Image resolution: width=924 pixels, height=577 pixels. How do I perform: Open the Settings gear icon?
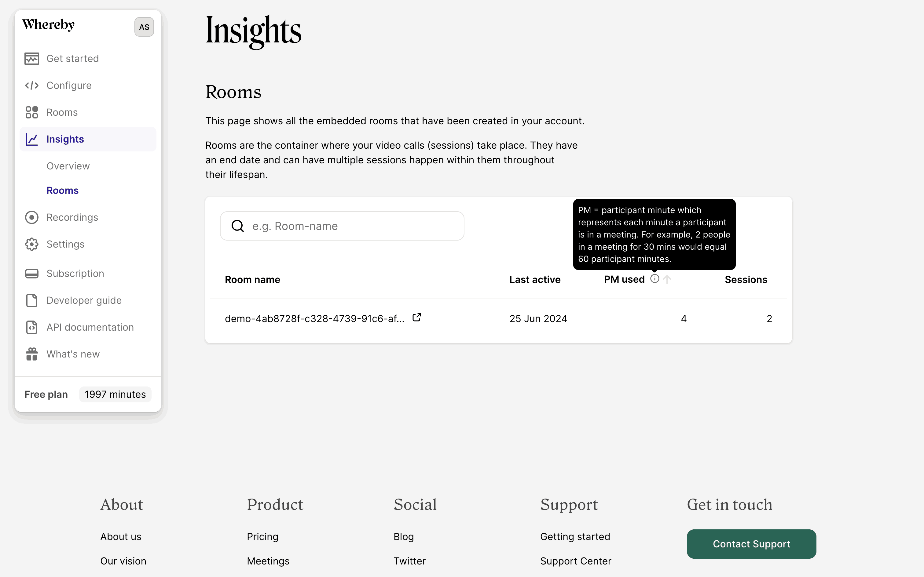click(x=32, y=244)
